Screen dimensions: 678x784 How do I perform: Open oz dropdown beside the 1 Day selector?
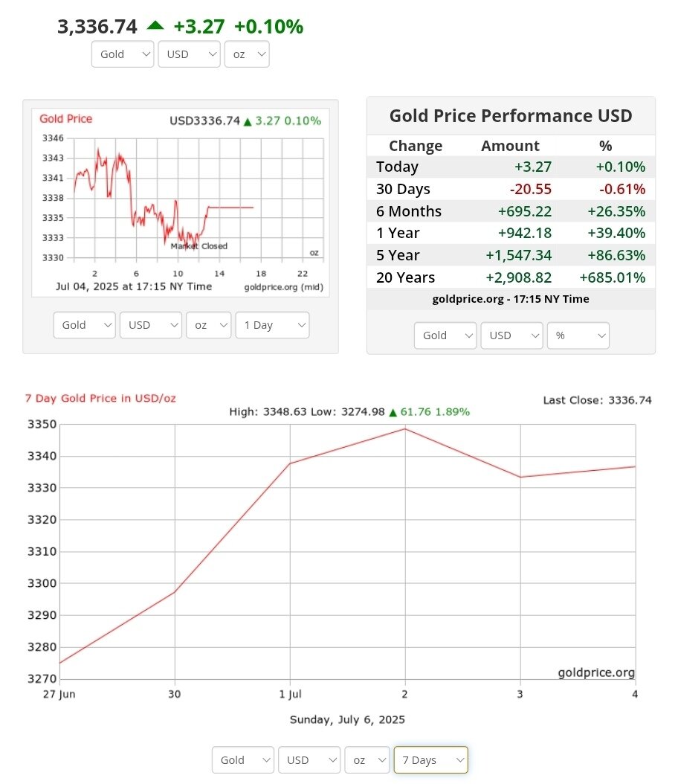(209, 325)
